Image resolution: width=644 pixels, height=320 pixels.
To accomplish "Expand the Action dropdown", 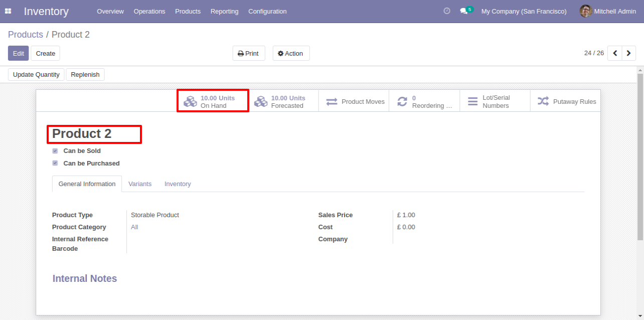I will point(291,53).
